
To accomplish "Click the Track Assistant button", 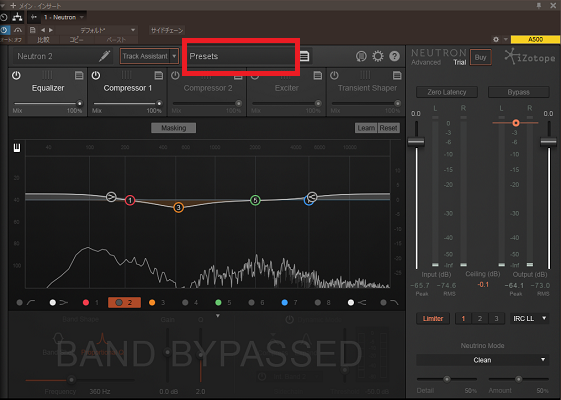I will pos(145,56).
